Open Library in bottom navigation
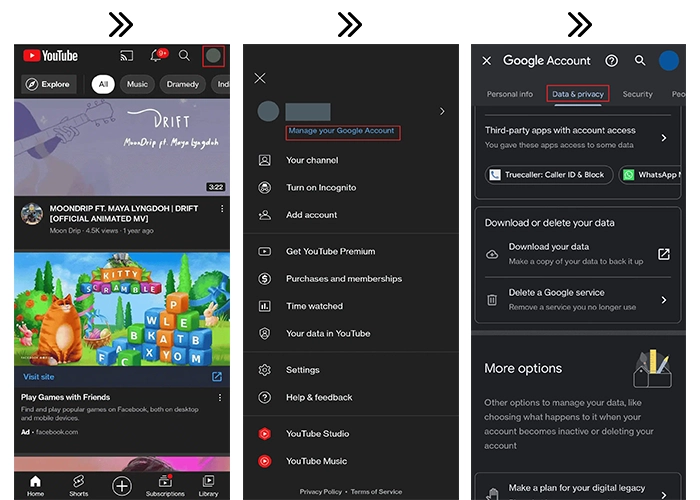This screenshot has width=700, height=500. (208, 485)
